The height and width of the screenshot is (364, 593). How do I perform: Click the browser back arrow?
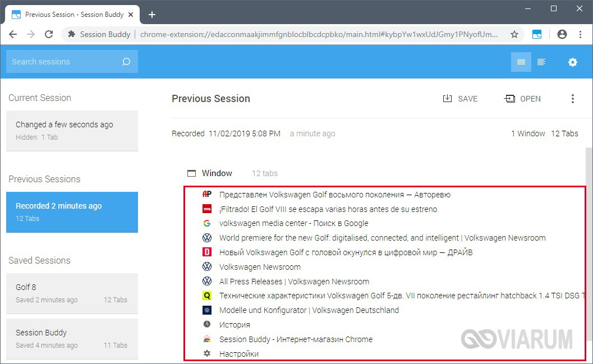(13, 34)
